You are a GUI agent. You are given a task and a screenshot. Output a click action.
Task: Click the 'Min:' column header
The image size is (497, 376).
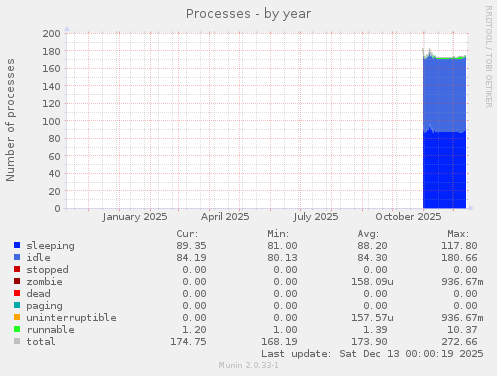[x=278, y=234]
